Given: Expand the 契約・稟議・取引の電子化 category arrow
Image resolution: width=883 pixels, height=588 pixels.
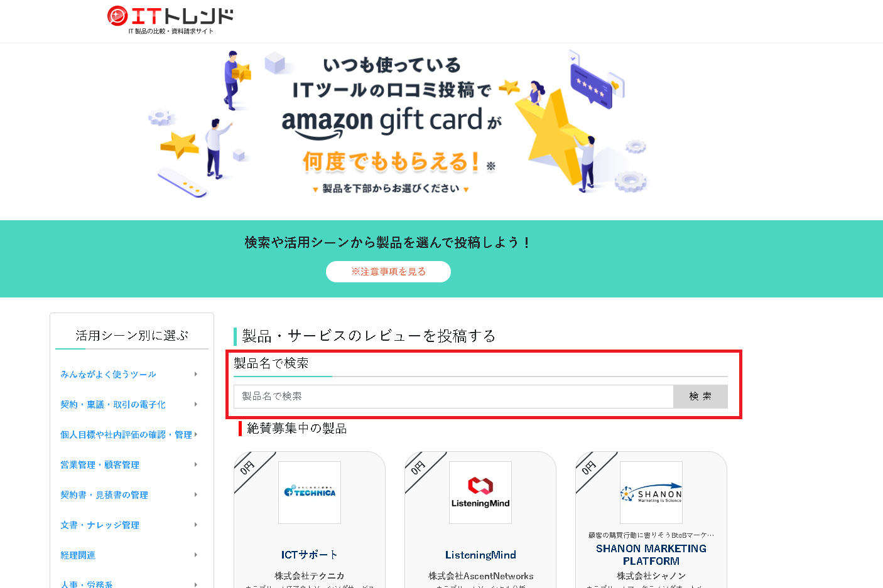Looking at the screenshot, I should [196, 404].
